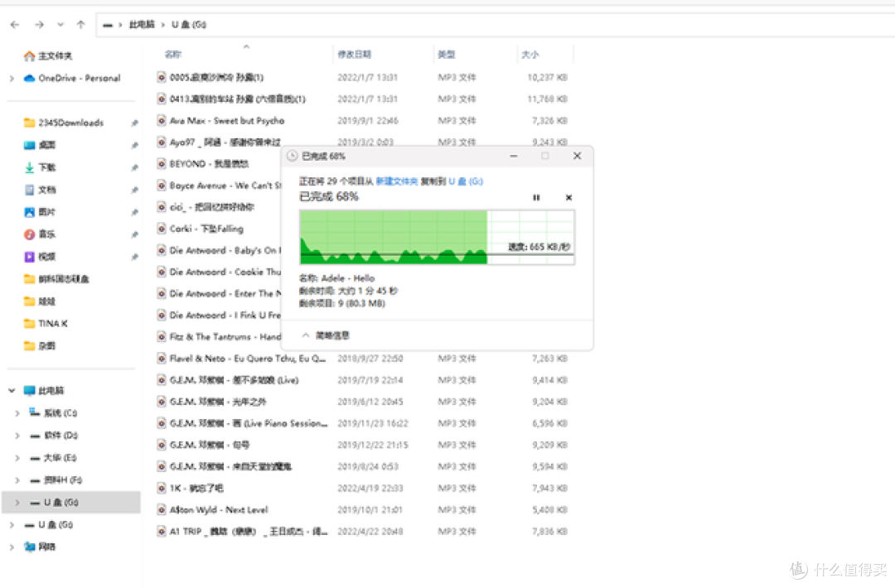Viewport: 895px width, 588px height.
Task: Expand 系统 (C:) drive node
Action: pyautogui.click(x=17, y=413)
